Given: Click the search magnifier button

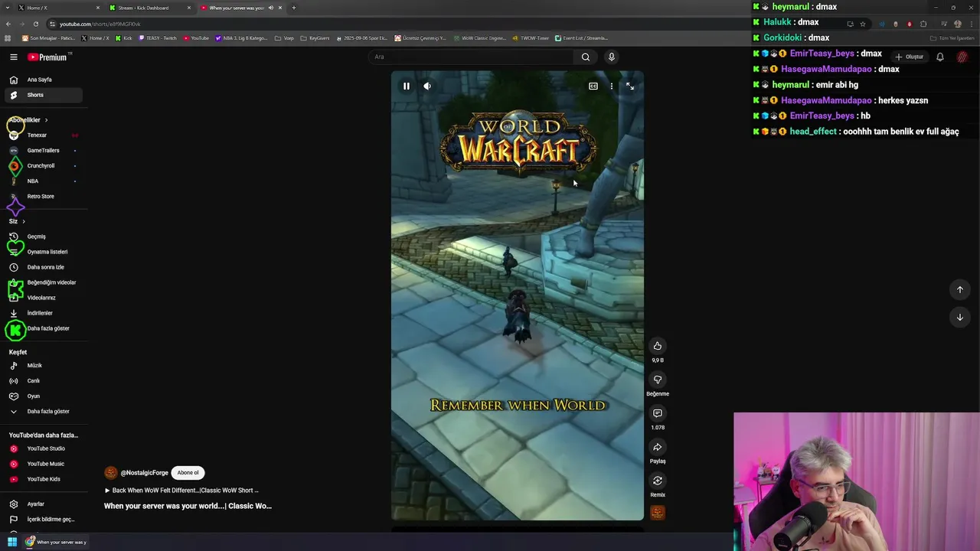Looking at the screenshot, I should pyautogui.click(x=586, y=57).
